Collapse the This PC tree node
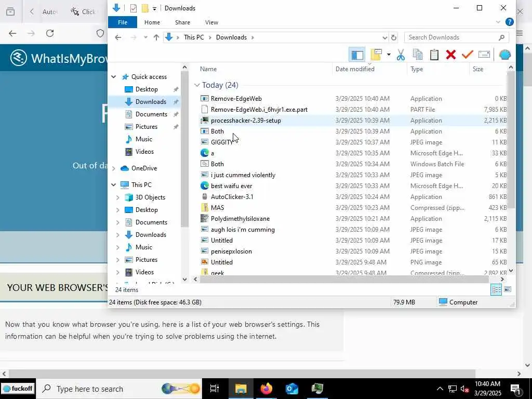This screenshot has height=399, width=532. click(114, 184)
